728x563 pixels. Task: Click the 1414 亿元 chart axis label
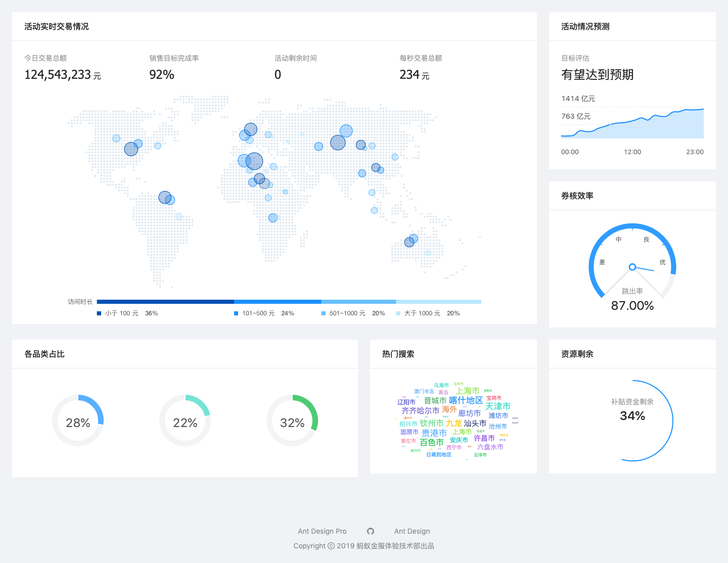578,99
